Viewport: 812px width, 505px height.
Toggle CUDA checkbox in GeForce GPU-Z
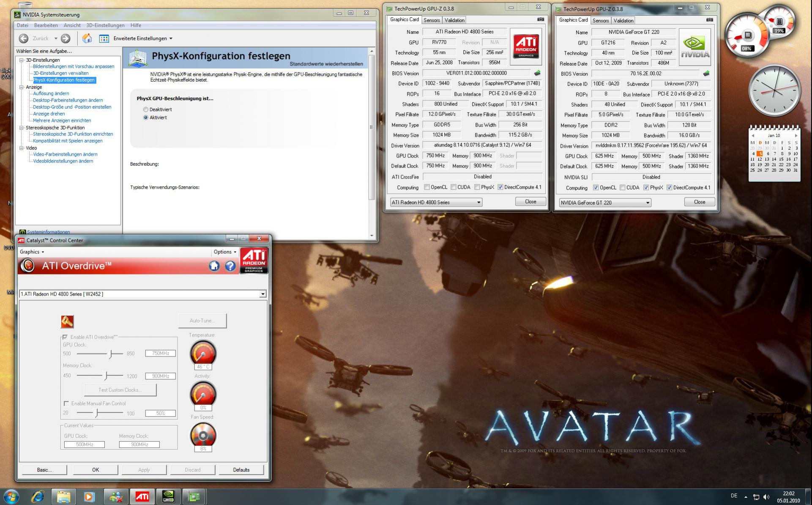click(622, 188)
